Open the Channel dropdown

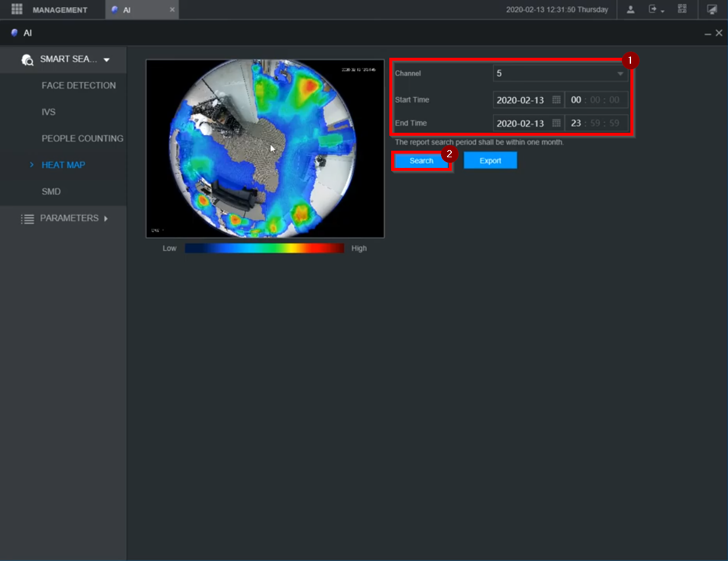[561, 74]
